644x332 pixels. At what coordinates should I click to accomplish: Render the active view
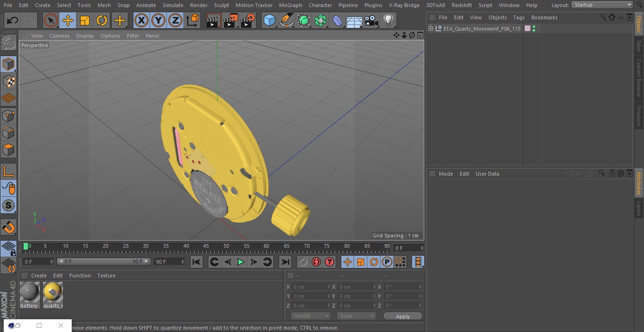pyautogui.click(x=214, y=21)
